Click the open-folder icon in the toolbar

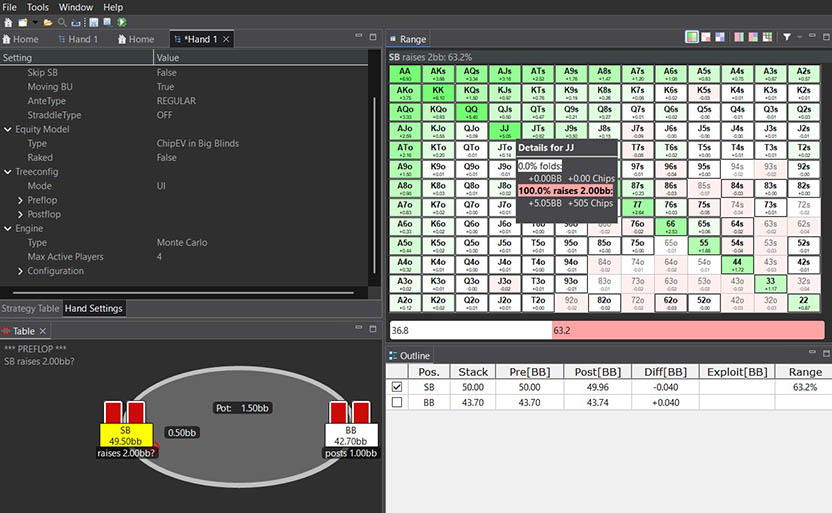coord(48,22)
